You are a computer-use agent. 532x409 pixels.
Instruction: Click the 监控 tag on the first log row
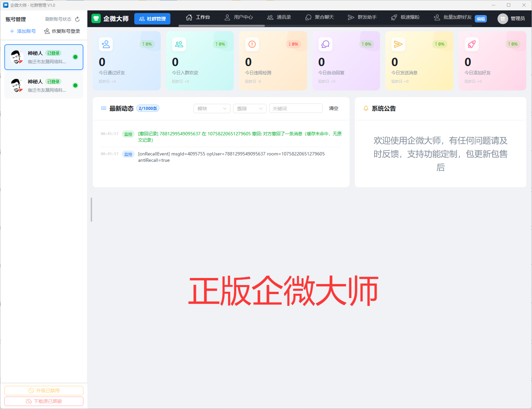tap(128, 134)
